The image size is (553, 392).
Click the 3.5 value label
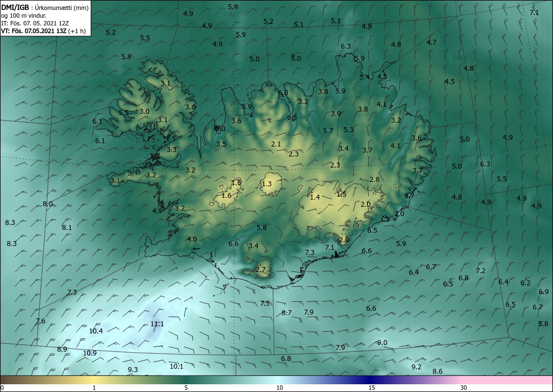[x=221, y=144]
